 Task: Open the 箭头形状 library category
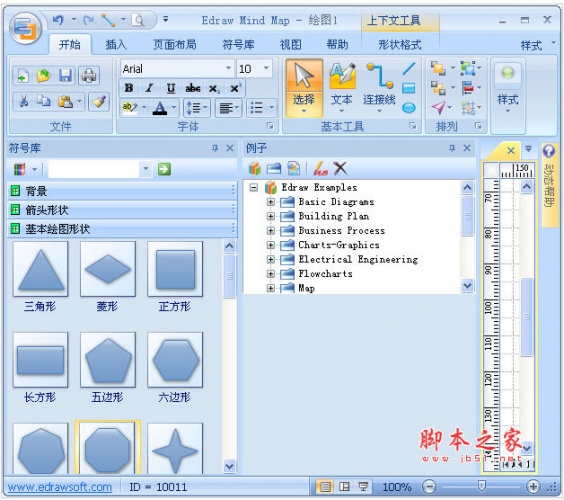(x=122, y=209)
